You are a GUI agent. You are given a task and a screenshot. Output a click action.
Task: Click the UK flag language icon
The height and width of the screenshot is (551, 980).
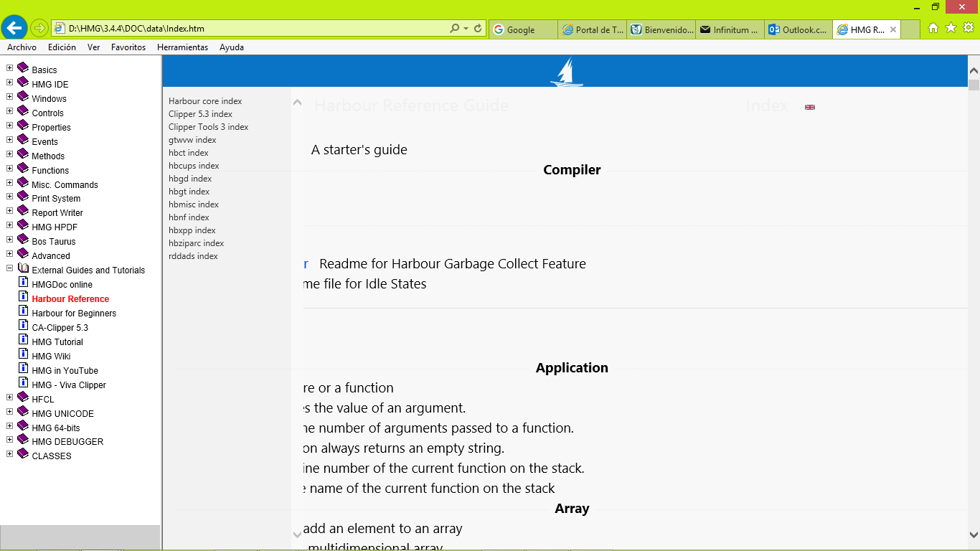[x=810, y=107]
